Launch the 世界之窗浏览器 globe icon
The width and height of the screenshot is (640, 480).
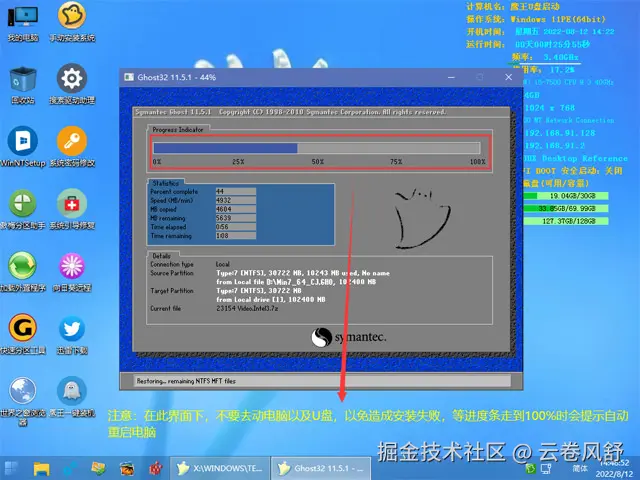coord(23,401)
